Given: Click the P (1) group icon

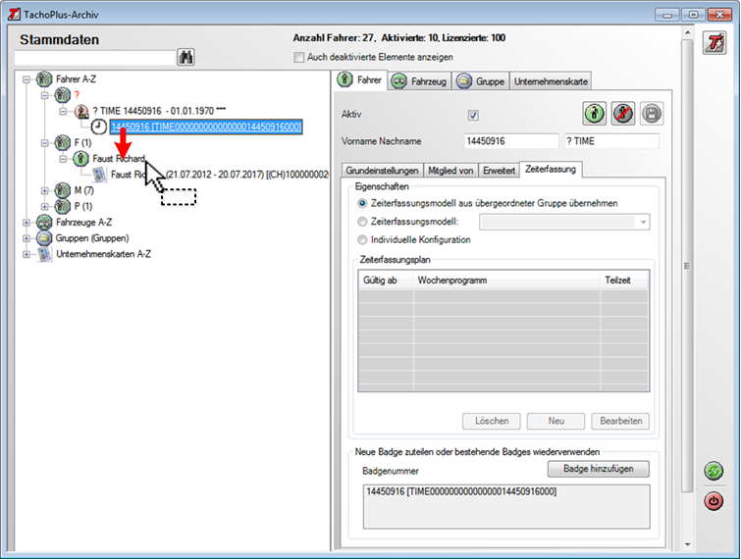Looking at the screenshot, I should [x=63, y=206].
